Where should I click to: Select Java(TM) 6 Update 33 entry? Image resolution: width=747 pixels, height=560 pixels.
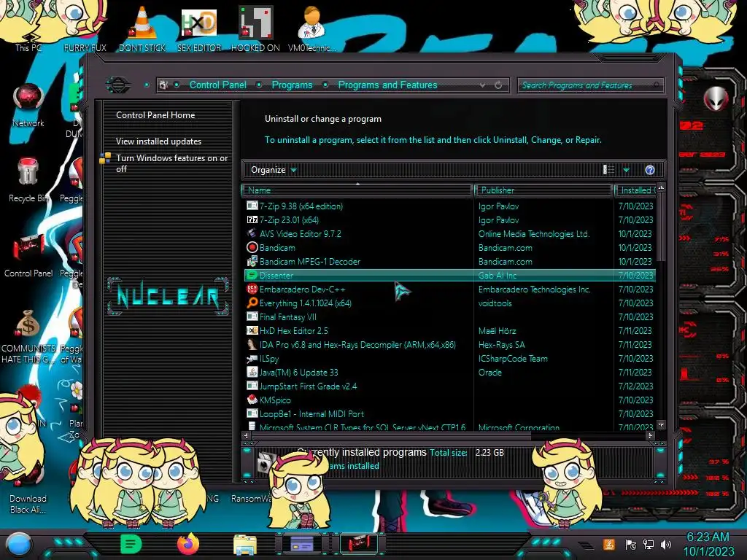[449, 373]
